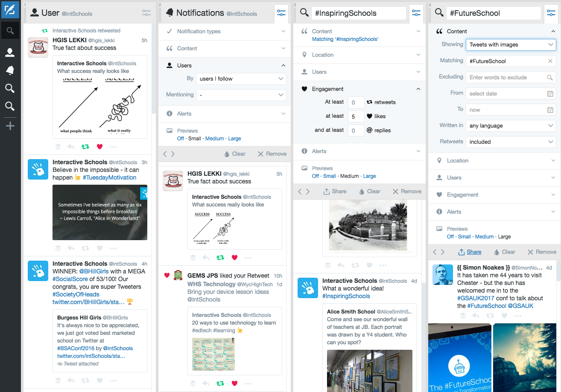Expand Alerts section in Notifications column
This screenshot has width=561, height=392.
click(x=225, y=114)
